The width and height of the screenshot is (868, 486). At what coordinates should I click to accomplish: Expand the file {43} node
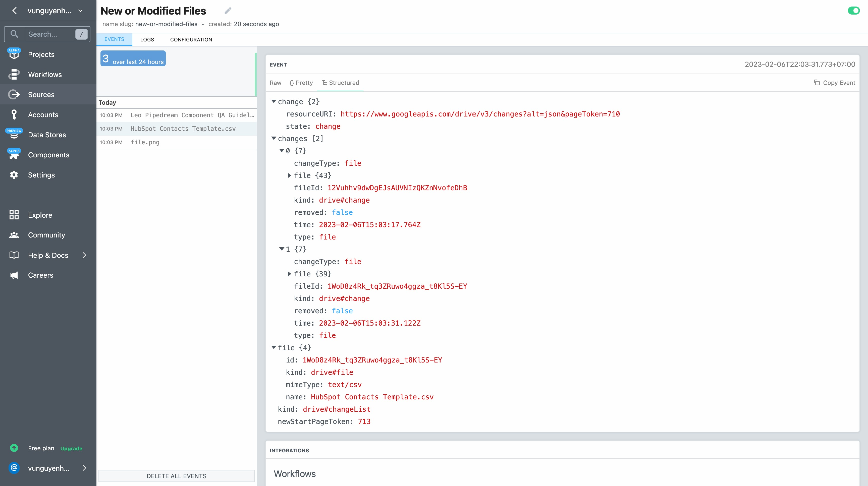point(289,175)
